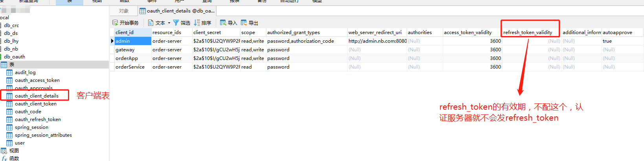Click the admin row's web_server_redirect_uri cell

click(377, 41)
